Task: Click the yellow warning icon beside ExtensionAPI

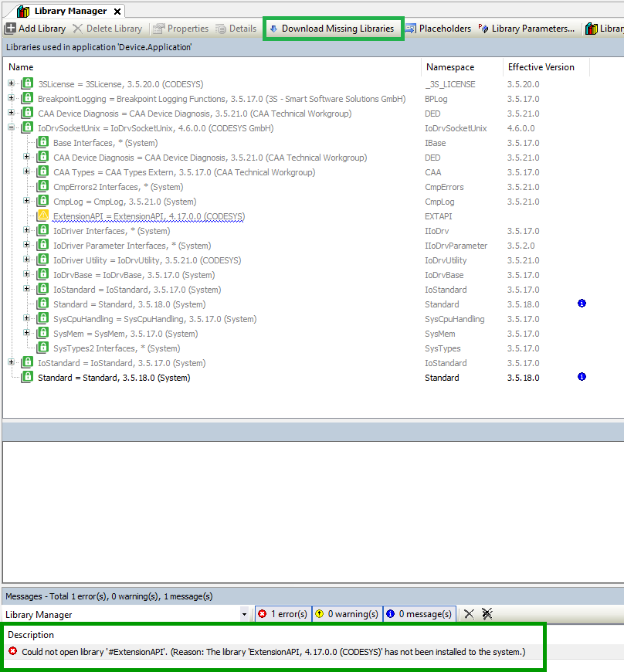Action: pyautogui.click(x=43, y=216)
